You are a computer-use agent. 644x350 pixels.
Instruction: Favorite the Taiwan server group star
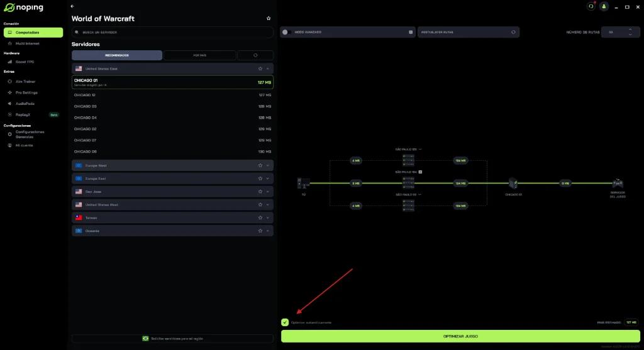pyautogui.click(x=260, y=218)
